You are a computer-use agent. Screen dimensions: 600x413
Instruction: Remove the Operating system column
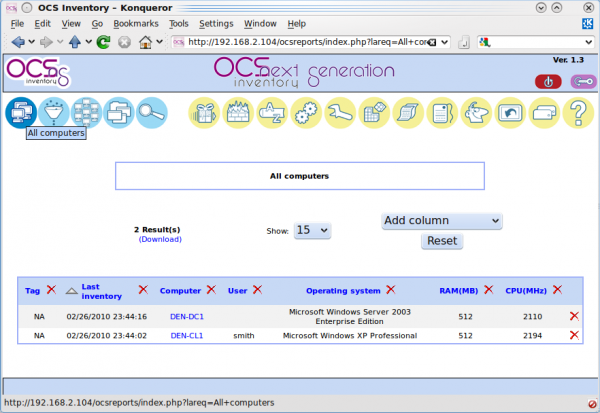pyautogui.click(x=391, y=290)
